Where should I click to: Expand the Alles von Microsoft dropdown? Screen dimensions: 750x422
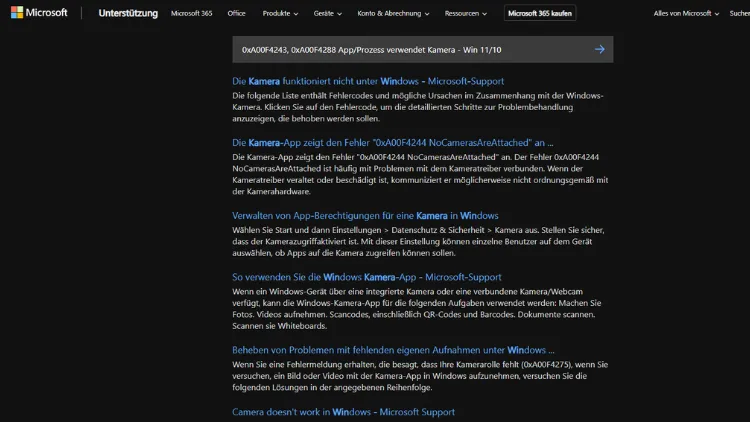pos(686,13)
